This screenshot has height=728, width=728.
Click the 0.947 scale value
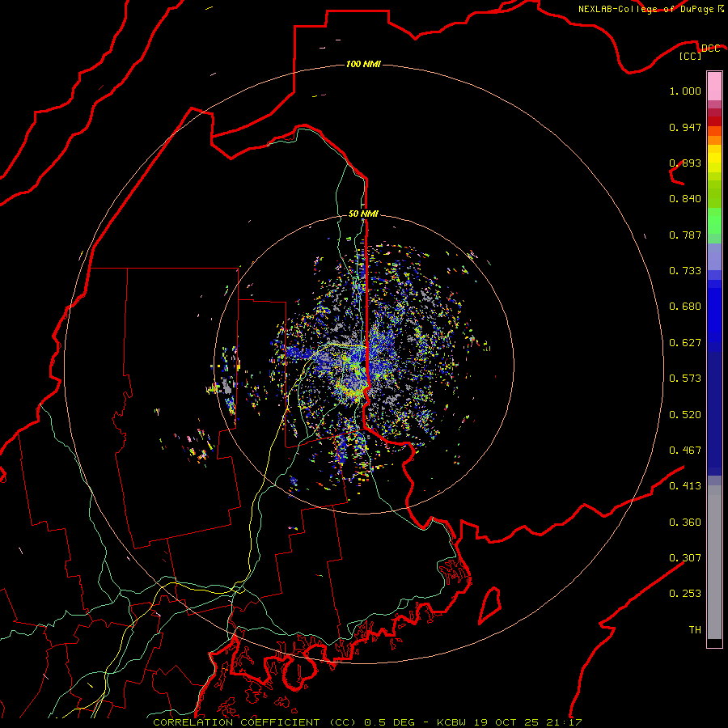pyautogui.click(x=685, y=127)
